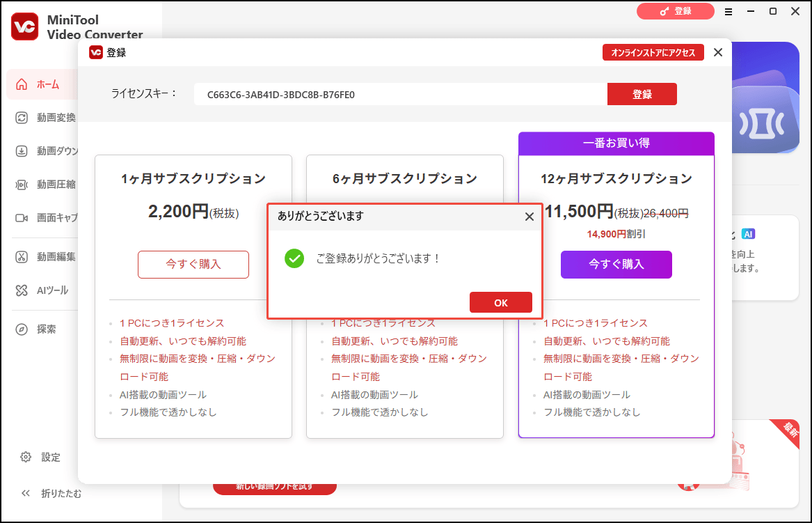Viewport: 812px width, 523px height.
Task: Click the 6ヶ月サブスクリプション heading
Action: tap(405, 179)
